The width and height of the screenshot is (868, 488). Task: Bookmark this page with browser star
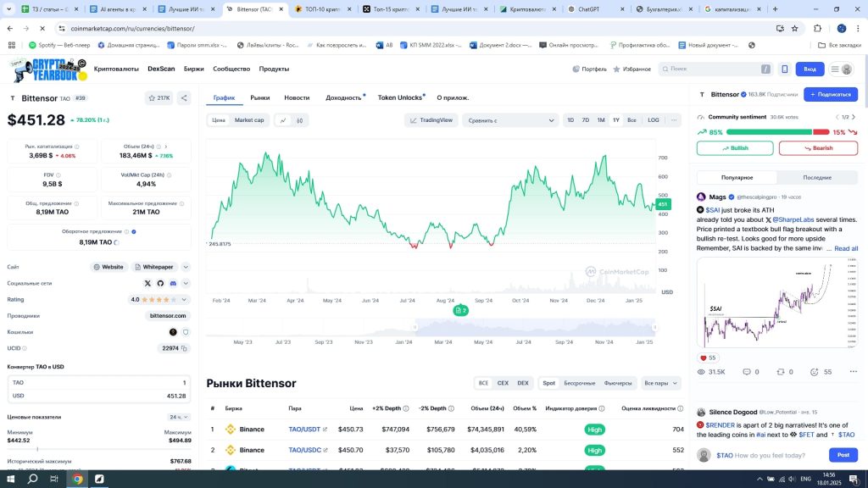(x=795, y=28)
